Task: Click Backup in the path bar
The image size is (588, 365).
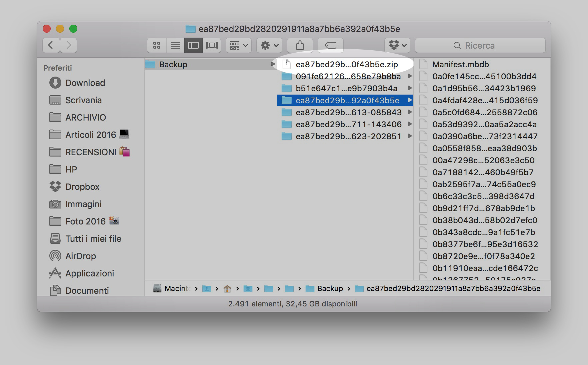Action: click(x=324, y=288)
